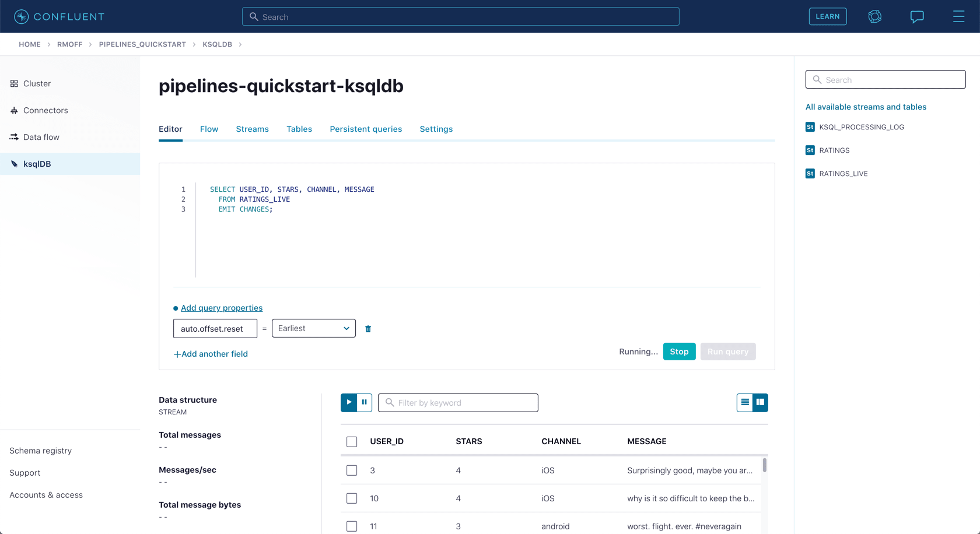The width and height of the screenshot is (980, 534).
Task: Tick the checkbox for USER_ID 11 row
Action: (352, 526)
